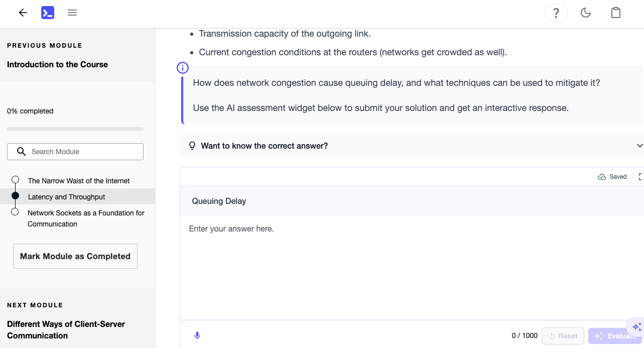The height and width of the screenshot is (348, 644).
Task: Select The Narrow Waist of the Internet step
Action: coord(79,180)
